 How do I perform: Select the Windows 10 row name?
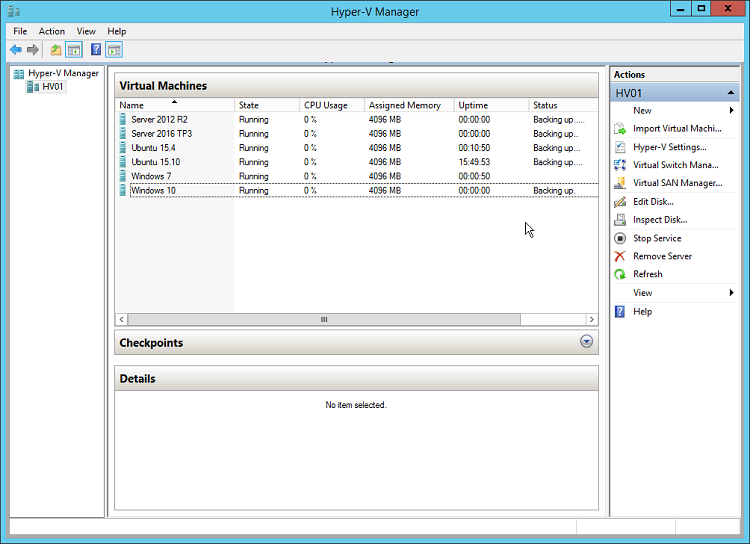click(153, 190)
